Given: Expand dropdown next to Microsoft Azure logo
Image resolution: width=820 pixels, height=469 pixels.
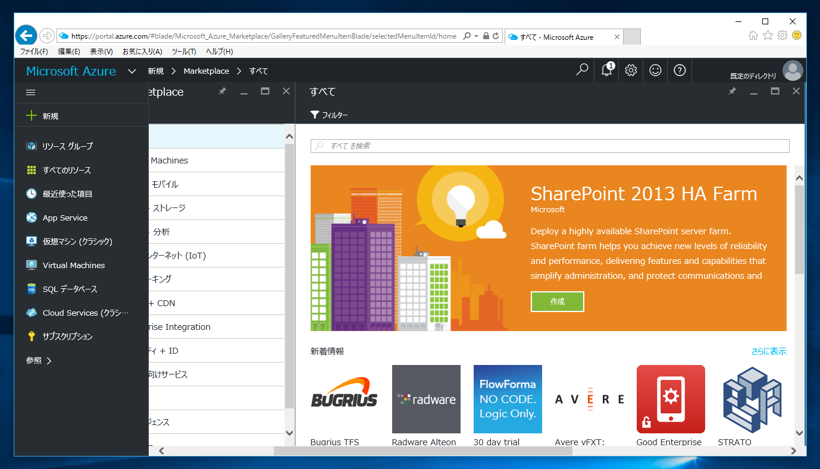Looking at the screenshot, I should point(132,71).
